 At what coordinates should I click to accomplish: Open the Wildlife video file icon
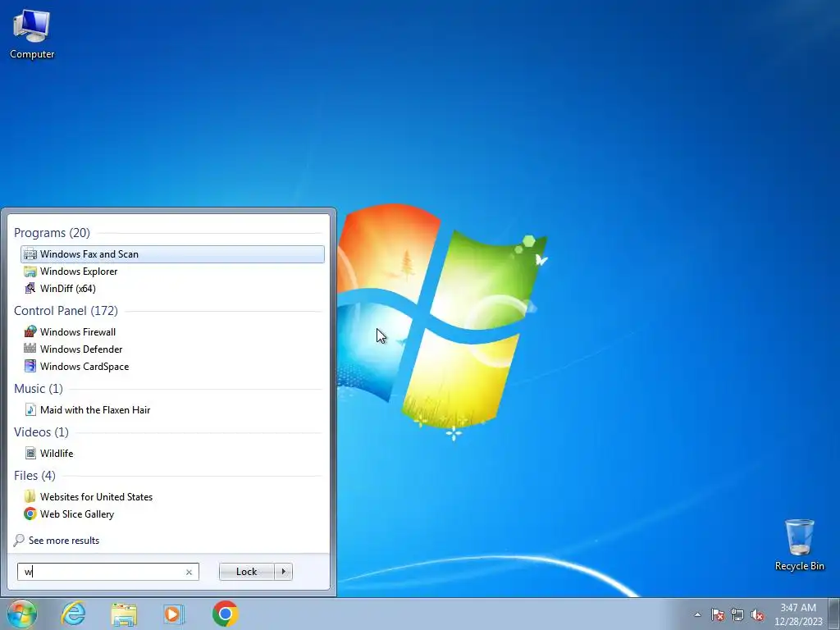tap(30, 453)
